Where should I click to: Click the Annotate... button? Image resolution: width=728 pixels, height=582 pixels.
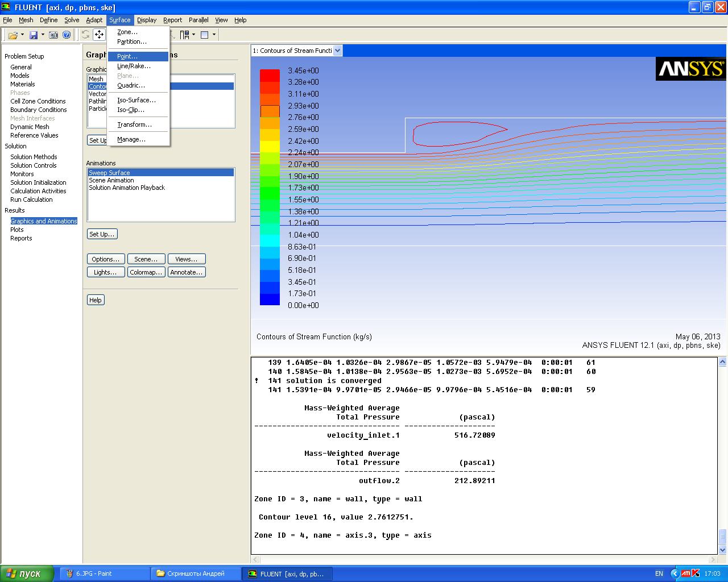tap(187, 272)
